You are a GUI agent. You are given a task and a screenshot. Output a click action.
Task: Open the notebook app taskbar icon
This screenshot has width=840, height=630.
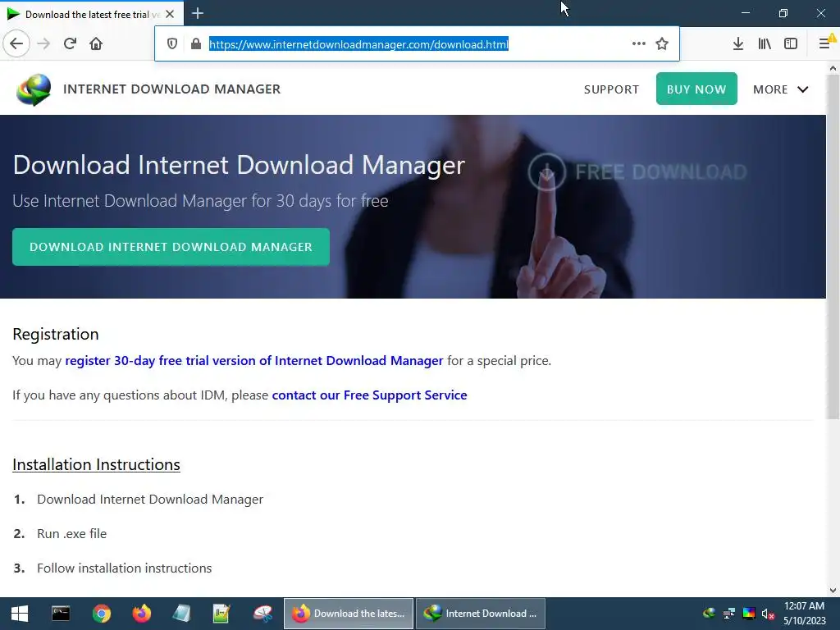coord(181,614)
